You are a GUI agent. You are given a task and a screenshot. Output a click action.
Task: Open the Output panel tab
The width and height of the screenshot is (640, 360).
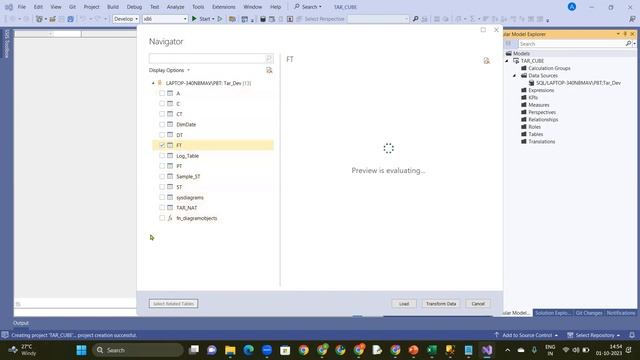(21, 323)
